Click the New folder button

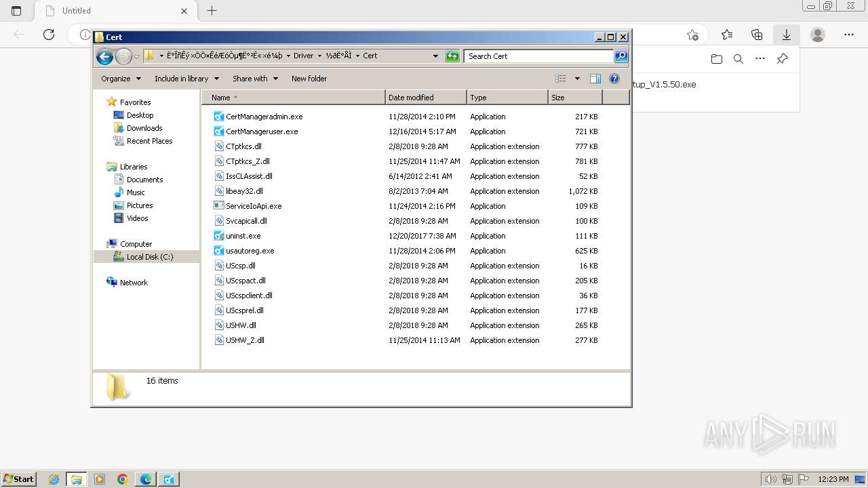coord(309,79)
